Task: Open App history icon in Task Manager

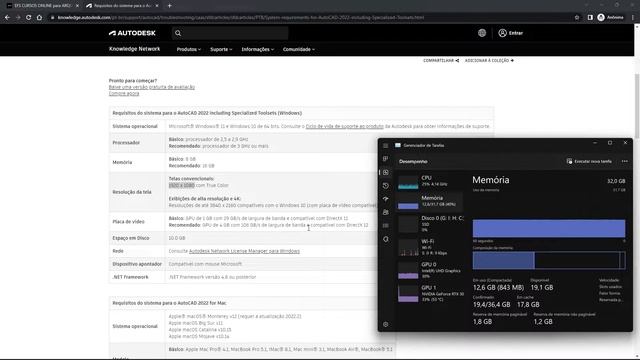Action: (385, 186)
